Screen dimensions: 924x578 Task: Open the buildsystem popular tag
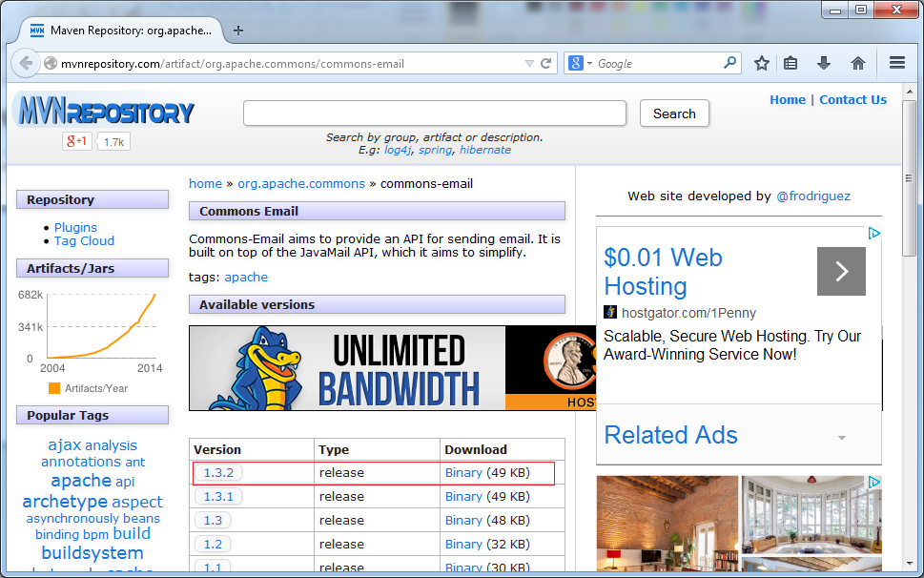[x=92, y=552]
